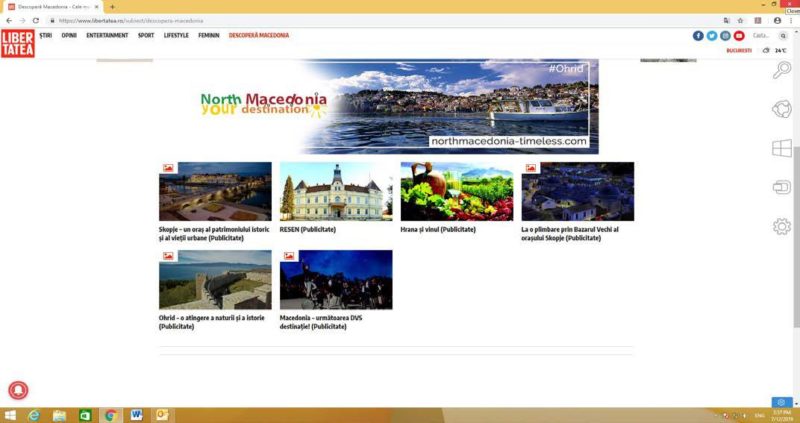Viewport: 800px width, 423px height.
Task: Open the Macedonia următoarea DVS destinație article
Action: 321,322
